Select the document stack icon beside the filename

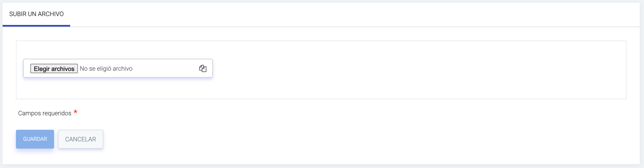[203, 68]
